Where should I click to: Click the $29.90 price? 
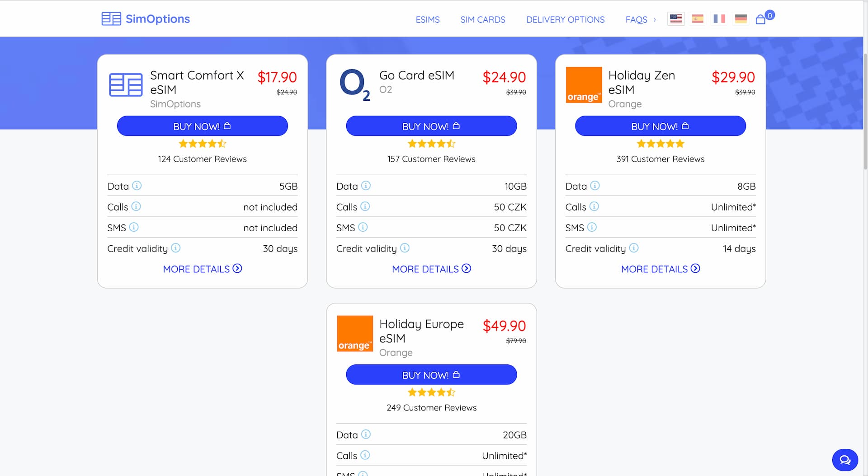coord(733,77)
